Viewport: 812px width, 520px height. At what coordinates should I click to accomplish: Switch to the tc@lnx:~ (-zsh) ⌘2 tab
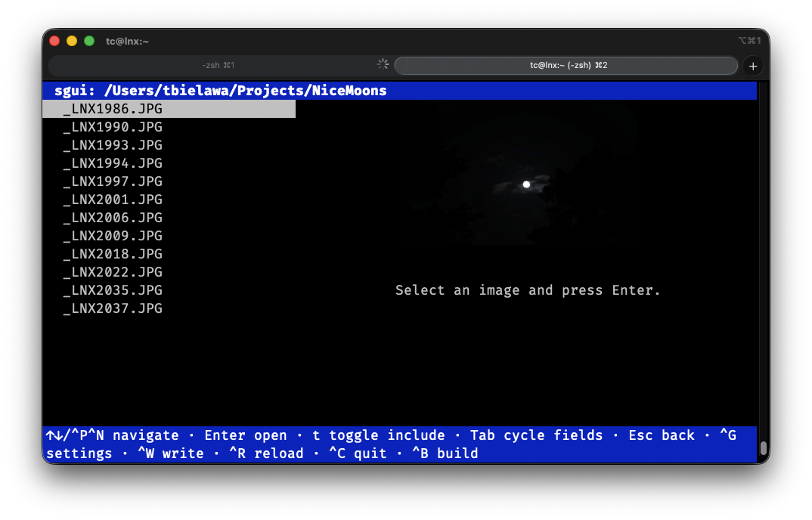click(566, 65)
